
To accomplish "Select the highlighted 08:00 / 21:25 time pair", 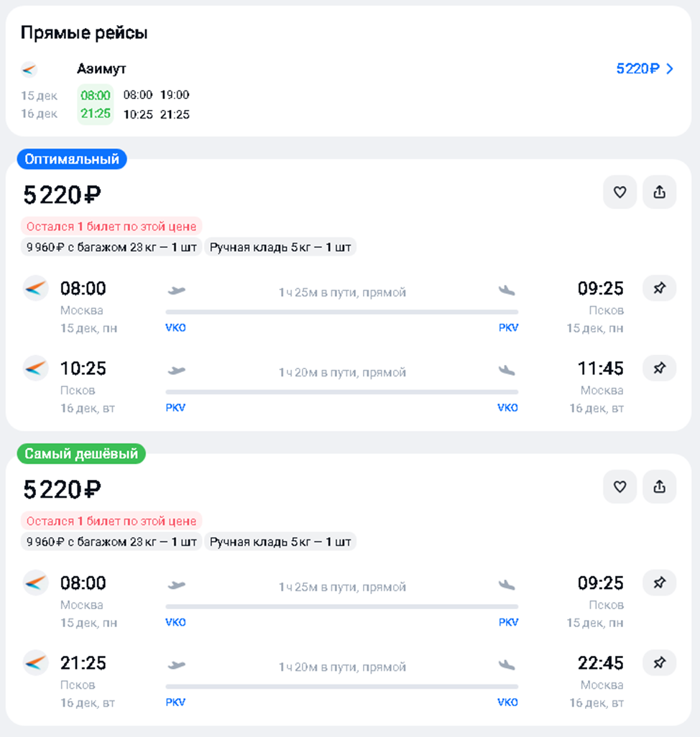I will pos(96,104).
